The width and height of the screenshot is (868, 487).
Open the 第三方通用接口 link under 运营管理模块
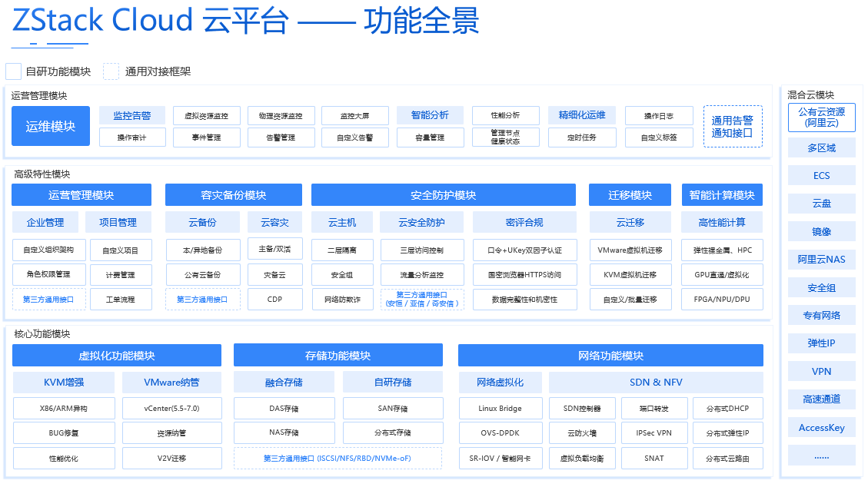(x=50, y=300)
